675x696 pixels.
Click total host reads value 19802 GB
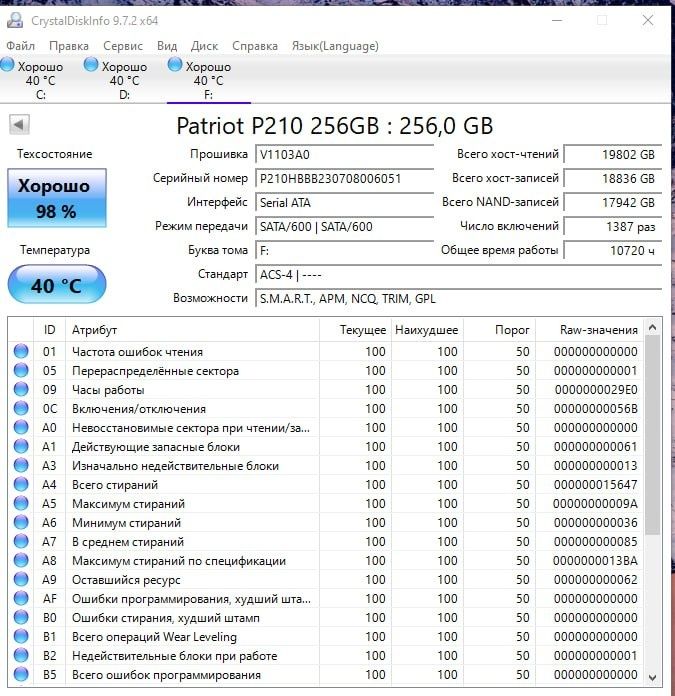(x=613, y=154)
